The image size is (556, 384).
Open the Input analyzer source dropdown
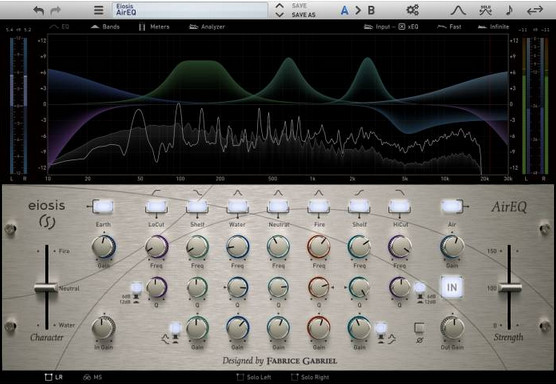[378, 27]
